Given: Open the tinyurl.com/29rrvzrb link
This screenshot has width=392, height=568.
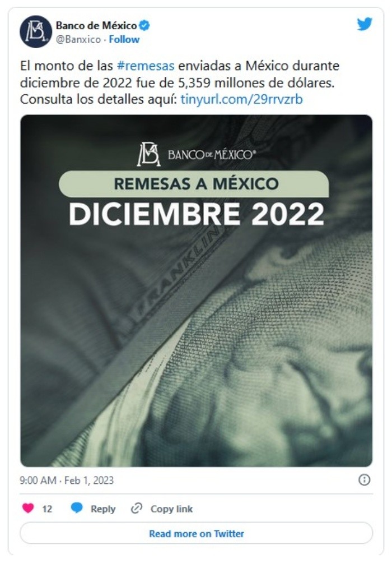Looking at the screenshot, I should 241,99.
